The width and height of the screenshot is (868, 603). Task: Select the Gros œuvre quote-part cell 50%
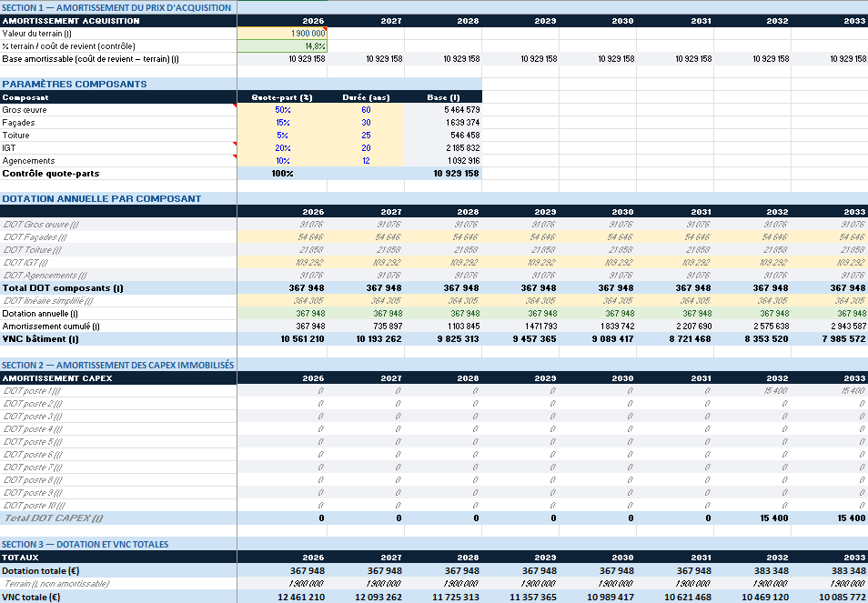click(x=282, y=109)
